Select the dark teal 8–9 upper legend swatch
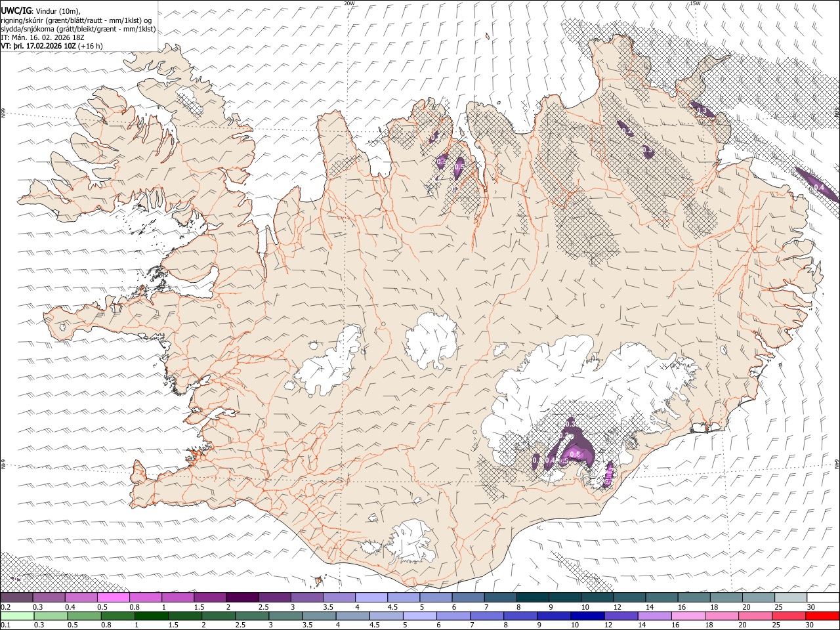This screenshot has width=840, height=630. click(x=532, y=597)
